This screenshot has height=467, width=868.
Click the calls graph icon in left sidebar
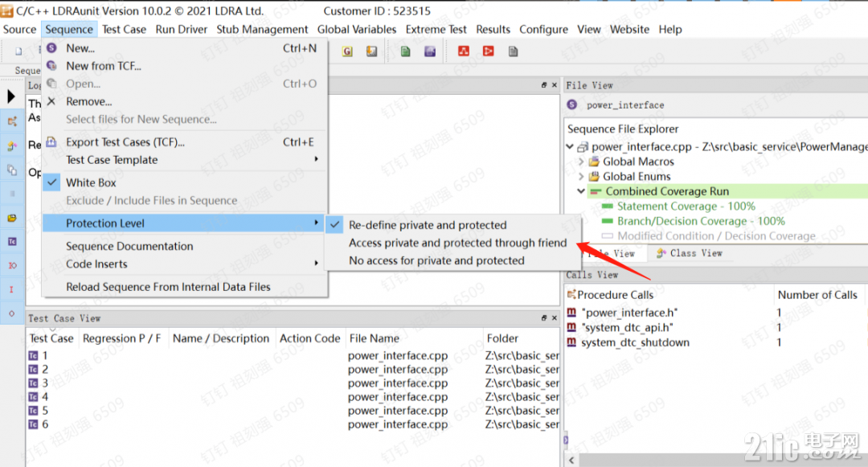click(x=11, y=121)
